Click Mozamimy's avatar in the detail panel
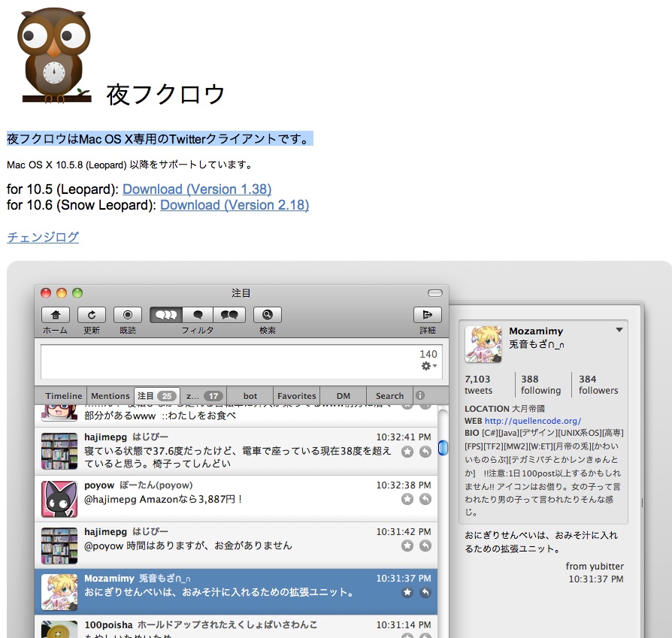 tap(483, 344)
